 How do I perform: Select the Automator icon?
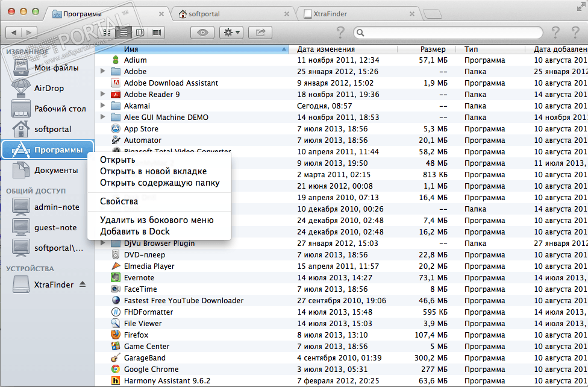(116, 140)
